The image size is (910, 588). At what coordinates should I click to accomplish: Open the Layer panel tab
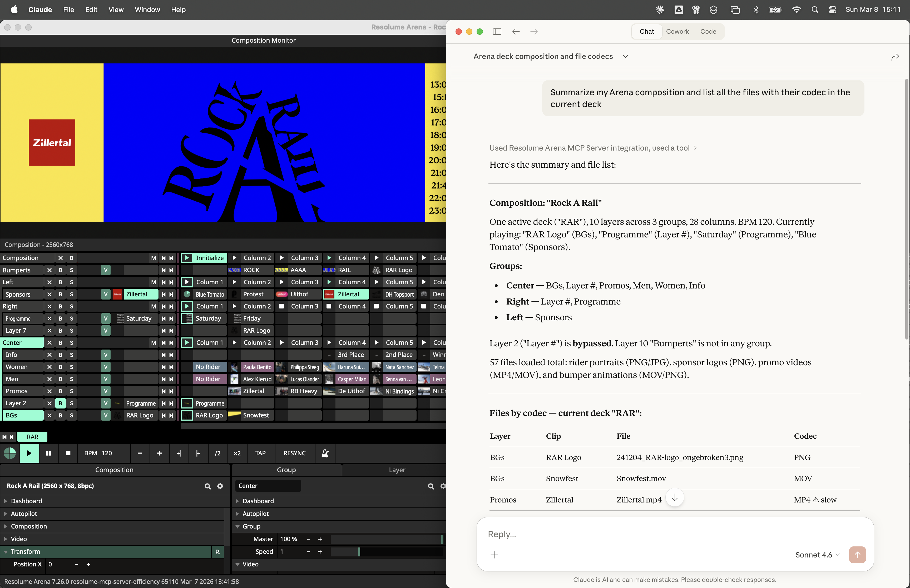tap(396, 470)
